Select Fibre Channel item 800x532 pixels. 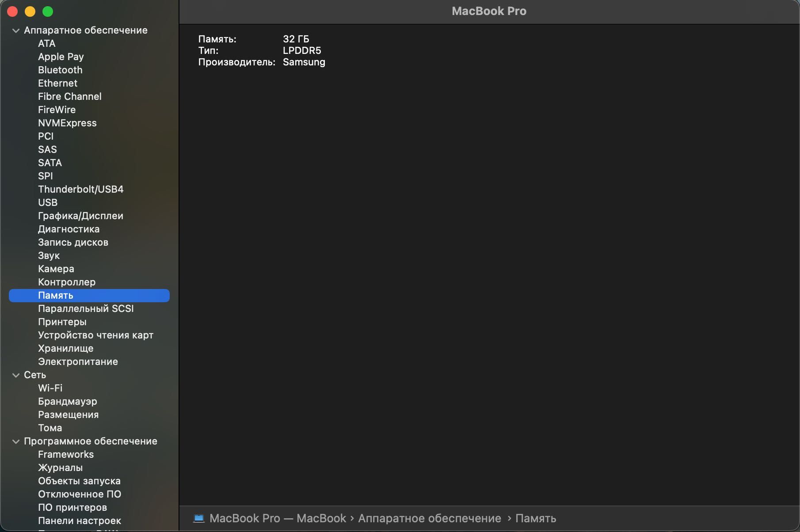pos(70,96)
